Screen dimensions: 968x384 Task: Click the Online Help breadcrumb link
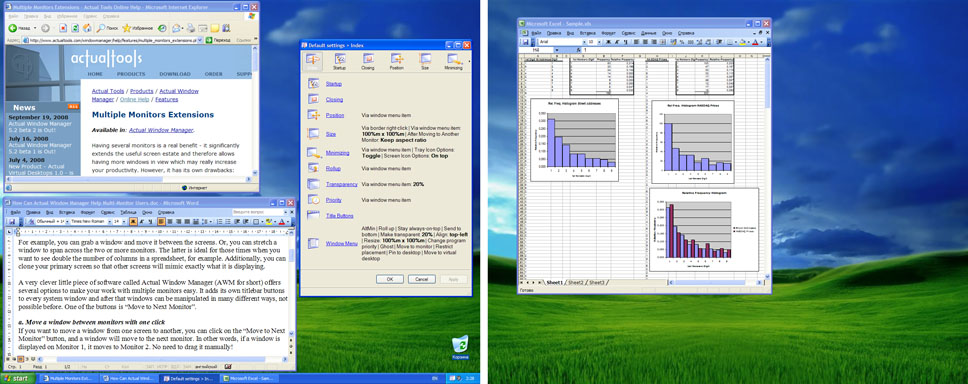(134, 99)
